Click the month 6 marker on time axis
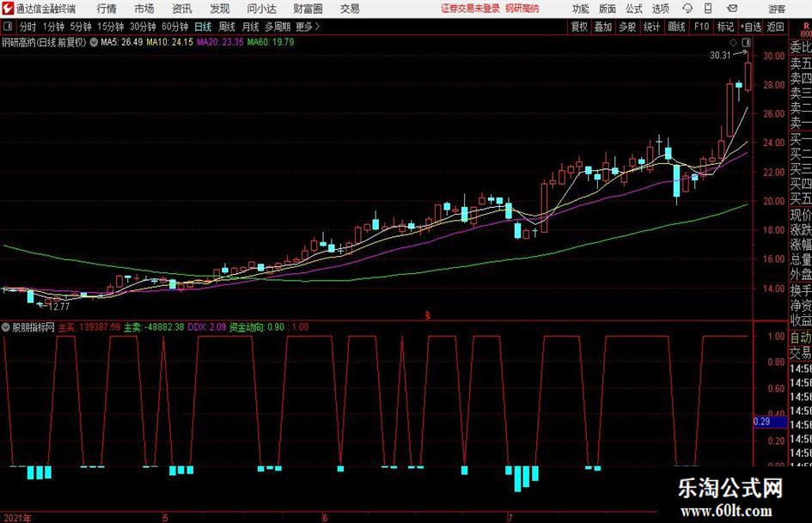The width and height of the screenshot is (812, 523). pos(324,518)
